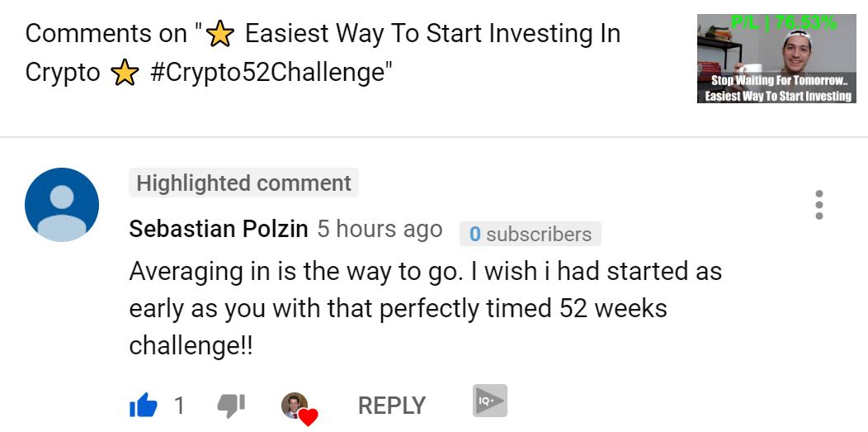This screenshot has height=432, width=868.
Task: Click the #Crypto52Challenge hashtag in title
Action: point(267,73)
